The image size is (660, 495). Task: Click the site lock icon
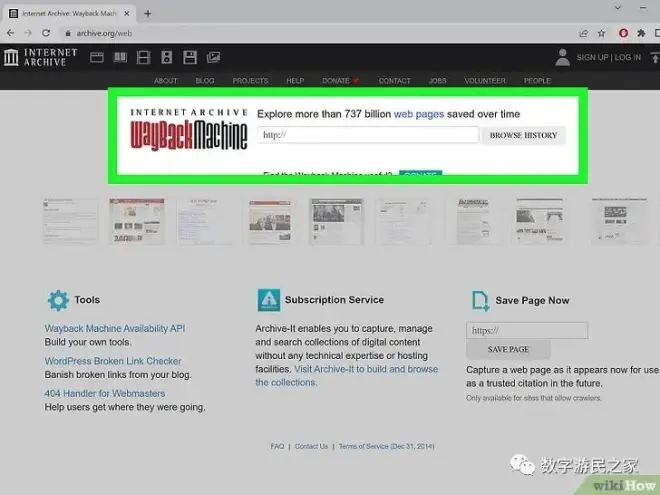coord(68,33)
